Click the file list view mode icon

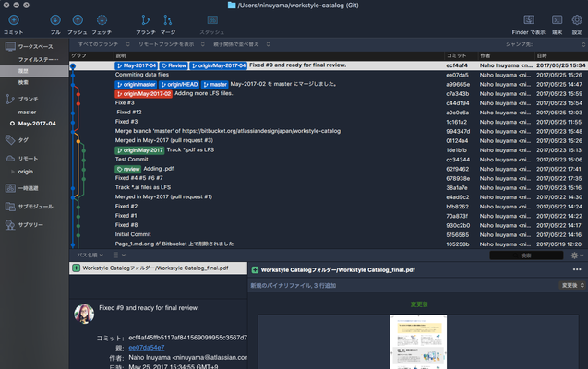point(115,256)
